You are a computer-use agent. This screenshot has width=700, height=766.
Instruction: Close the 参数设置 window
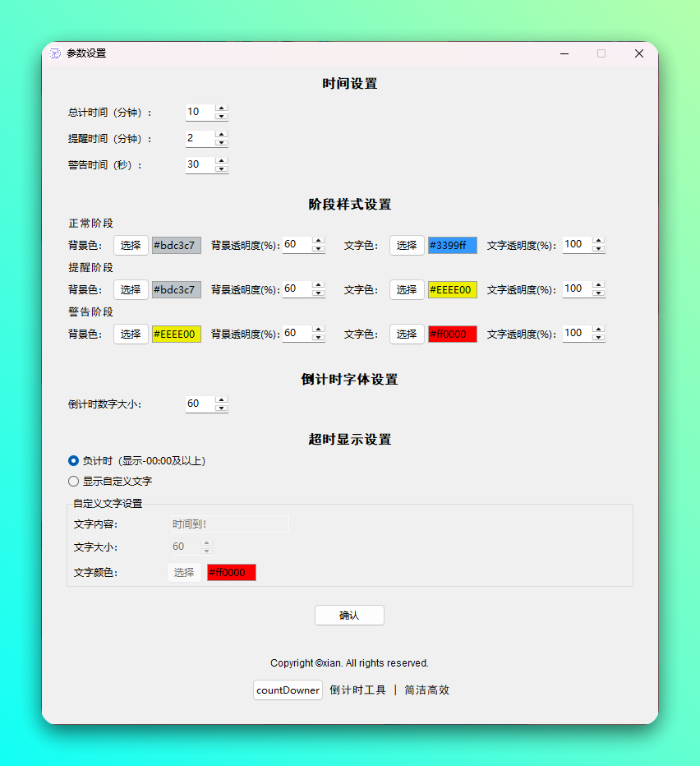coord(639,53)
